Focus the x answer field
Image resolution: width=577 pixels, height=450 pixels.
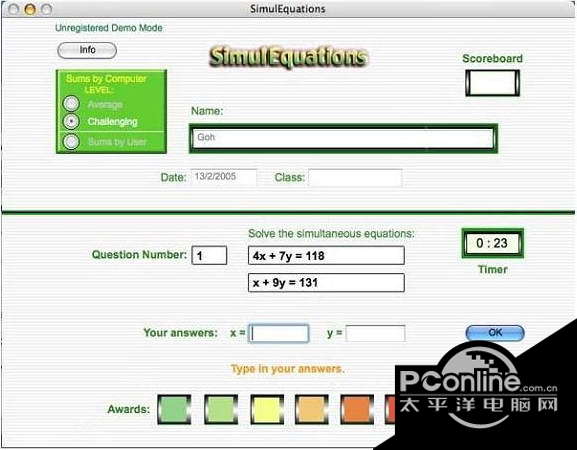point(279,333)
